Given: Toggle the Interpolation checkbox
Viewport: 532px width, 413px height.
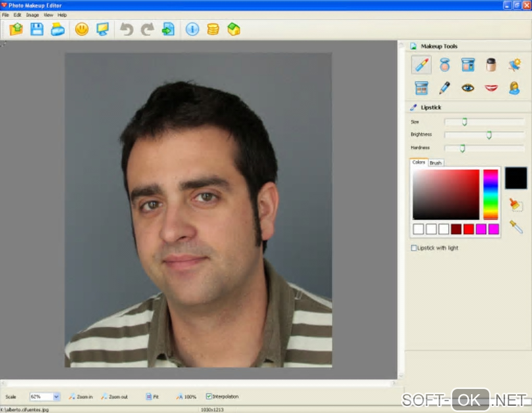Looking at the screenshot, I should 209,397.
